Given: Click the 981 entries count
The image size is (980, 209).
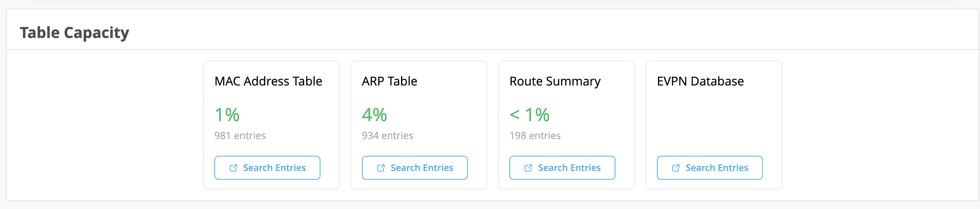Looking at the screenshot, I should [239, 136].
